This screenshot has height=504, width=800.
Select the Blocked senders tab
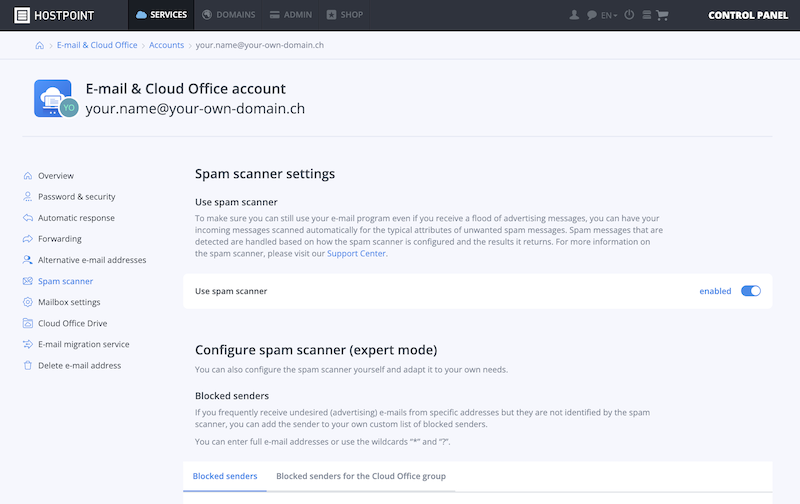click(225, 476)
